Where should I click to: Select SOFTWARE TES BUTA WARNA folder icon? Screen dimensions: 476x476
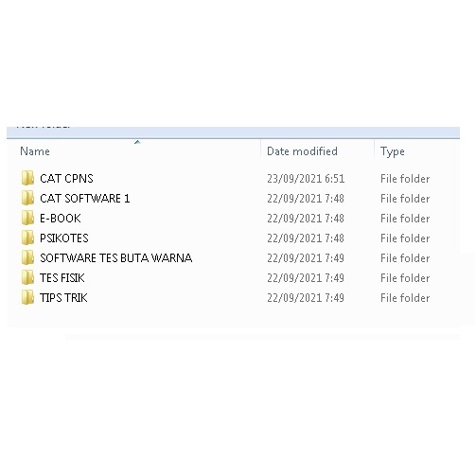coord(27,257)
